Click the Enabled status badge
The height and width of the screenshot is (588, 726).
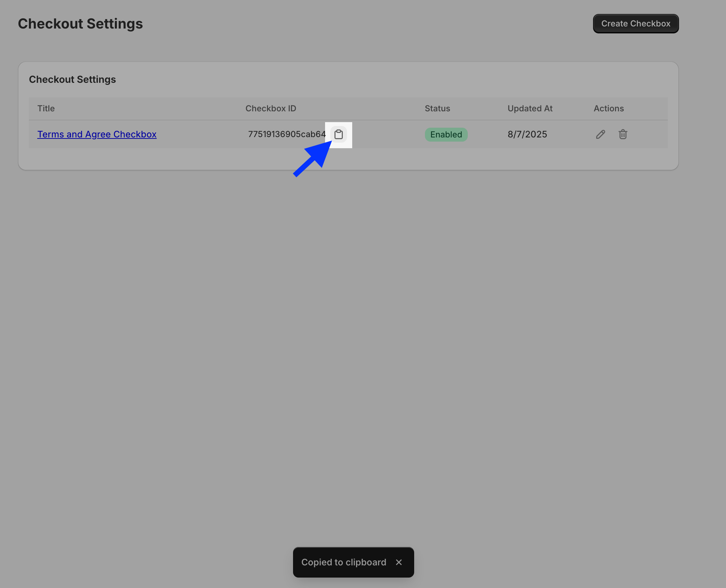(446, 135)
